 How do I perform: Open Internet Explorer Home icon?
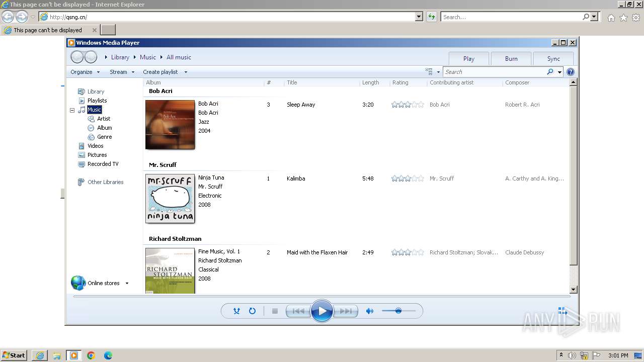tap(611, 18)
